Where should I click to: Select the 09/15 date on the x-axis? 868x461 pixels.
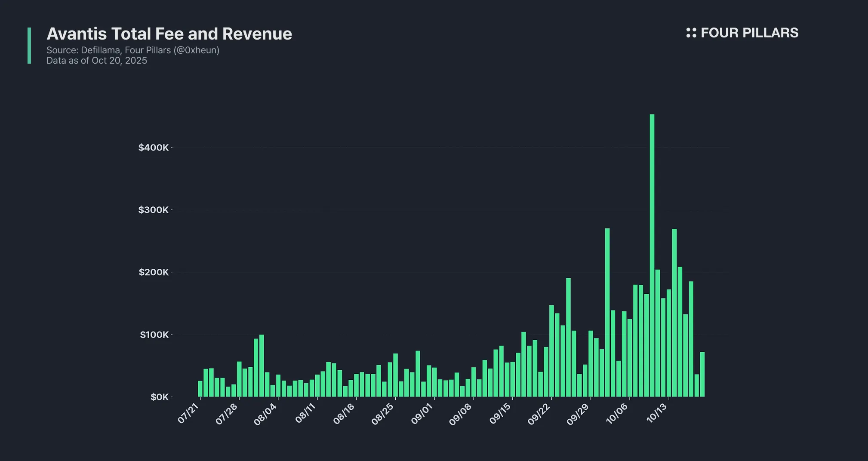coord(500,414)
